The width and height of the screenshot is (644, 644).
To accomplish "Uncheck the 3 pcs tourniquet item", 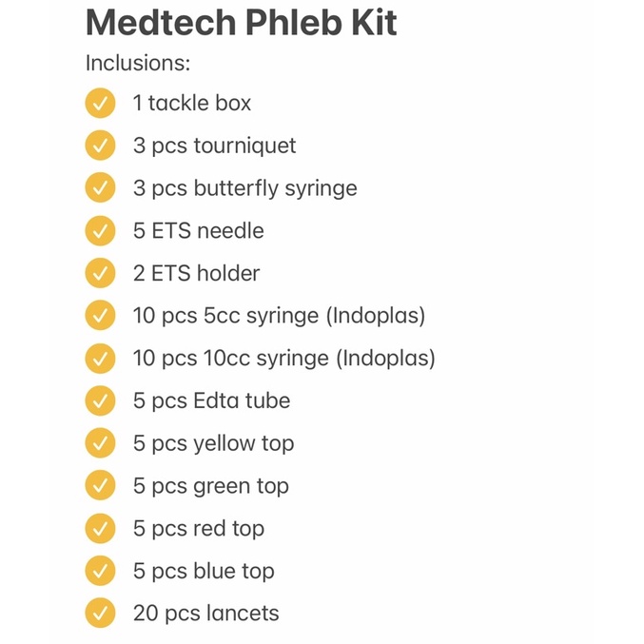I will (x=100, y=146).
